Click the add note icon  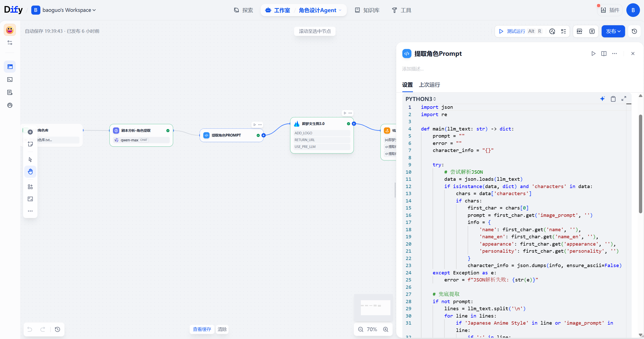click(x=30, y=144)
